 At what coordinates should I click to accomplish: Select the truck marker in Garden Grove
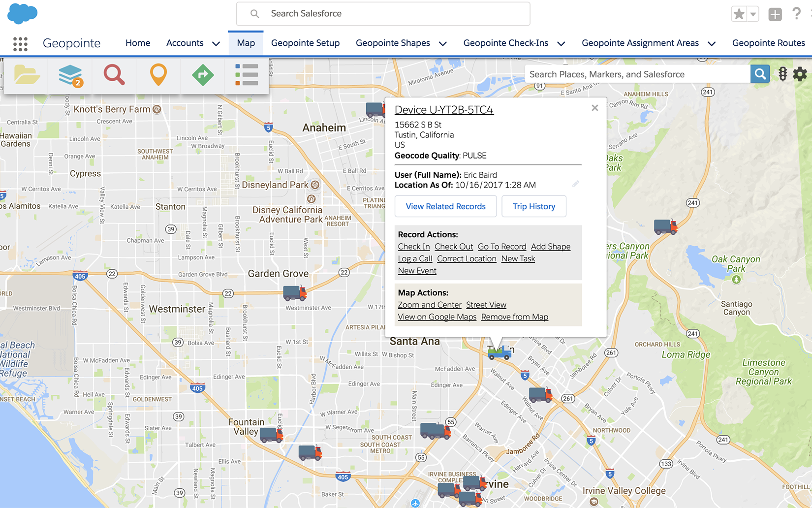pos(295,293)
